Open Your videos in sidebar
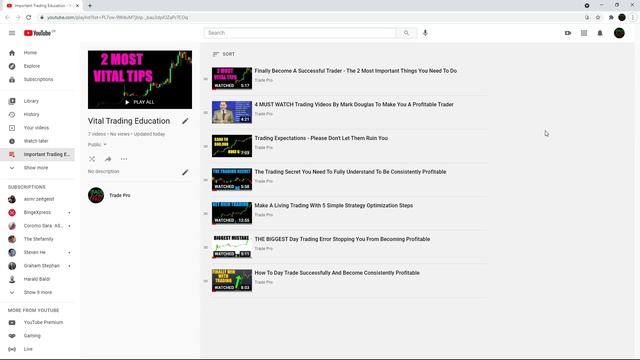This screenshot has height=360, width=640. [x=37, y=128]
